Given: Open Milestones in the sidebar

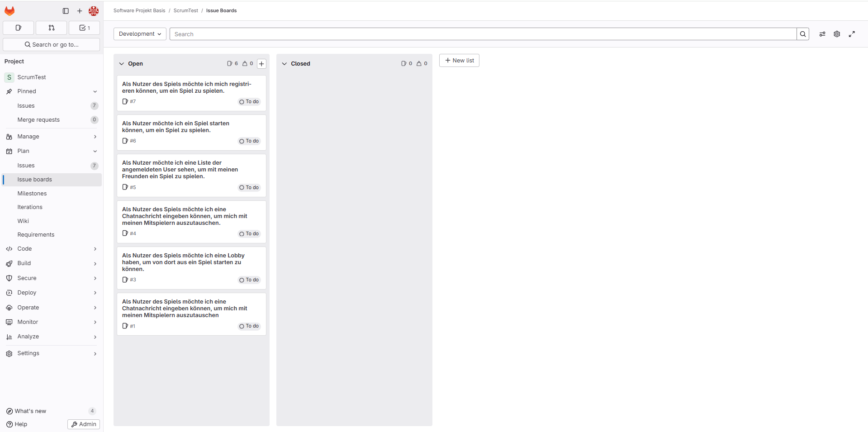Looking at the screenshot, I should (32, 194).
